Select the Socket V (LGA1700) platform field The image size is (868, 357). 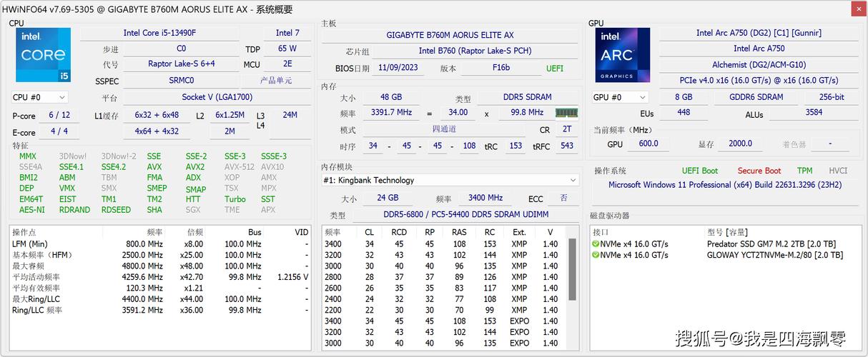pos(217,97)
